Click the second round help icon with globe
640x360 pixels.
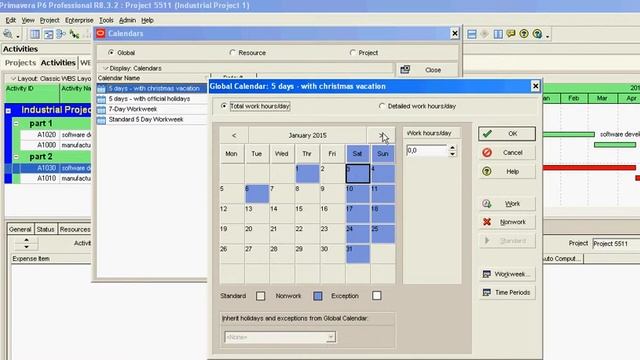point(537,34)
